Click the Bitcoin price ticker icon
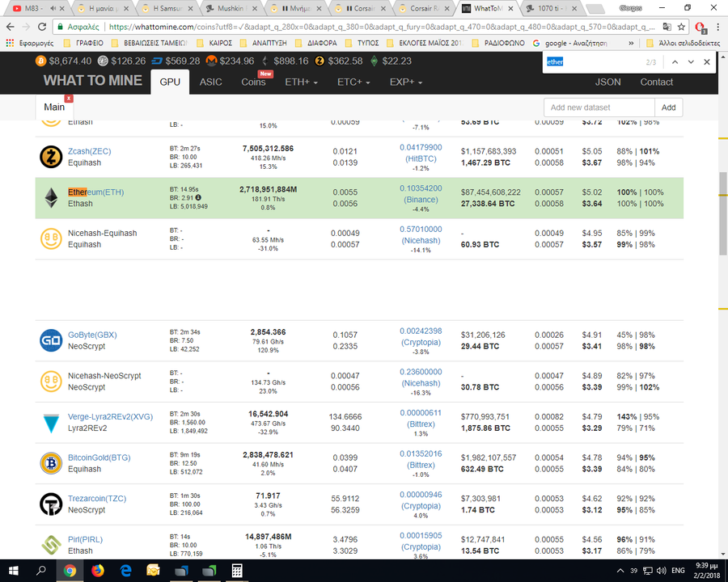Screen dimensions: 728x582 pyautogui.click(x=41, y=61)
